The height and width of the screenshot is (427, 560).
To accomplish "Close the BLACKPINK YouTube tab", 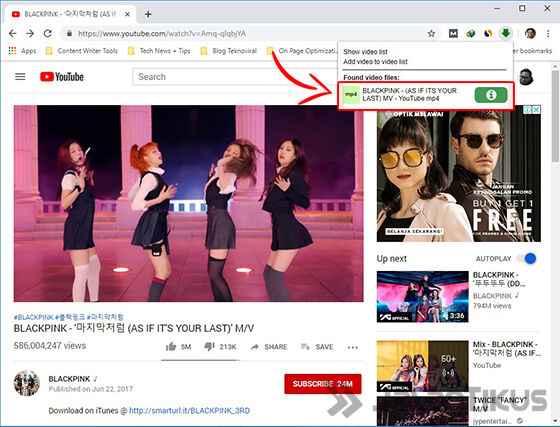I will 128,14.
